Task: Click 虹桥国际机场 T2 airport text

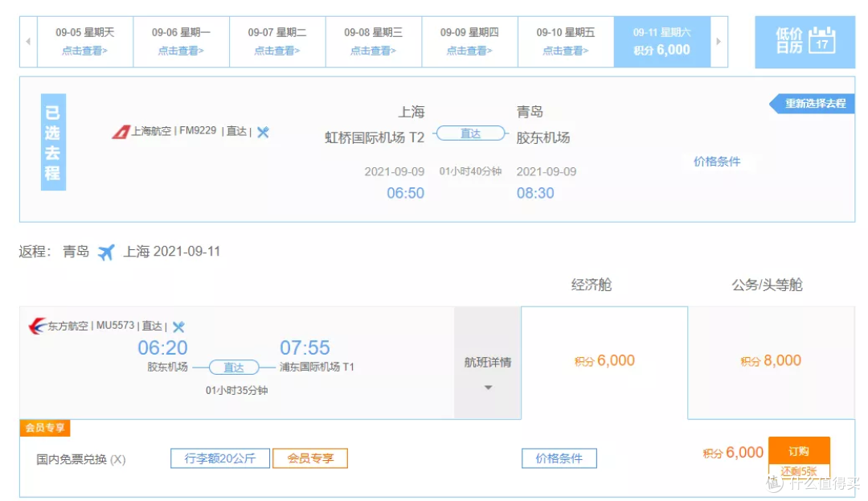Action: [375, 138]
